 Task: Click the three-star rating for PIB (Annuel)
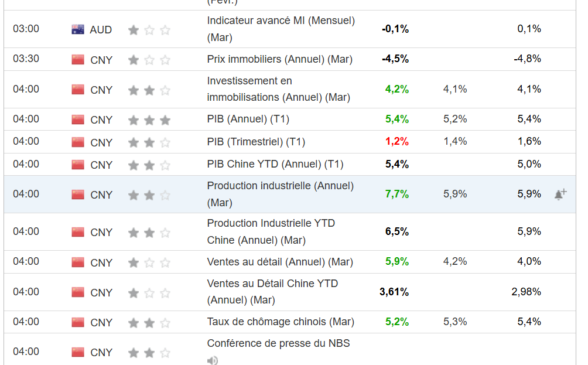click(x=149, y=120)
